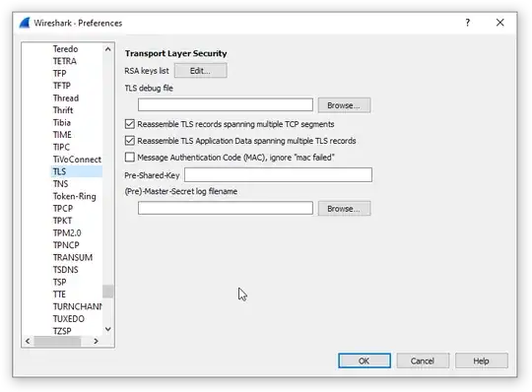532x392 pixels.
Task: Click the Pre-Shared-Key input field
Action: tap(278, 174)
